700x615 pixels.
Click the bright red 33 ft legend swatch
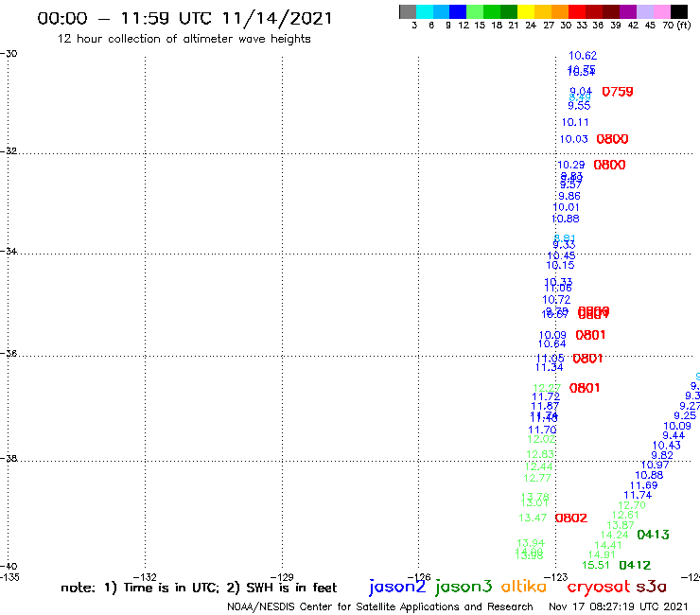point(577,11)
